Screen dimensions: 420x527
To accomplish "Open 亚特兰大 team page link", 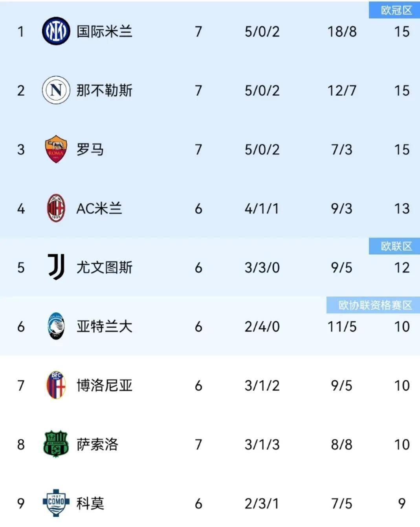I will click(104, 326).
